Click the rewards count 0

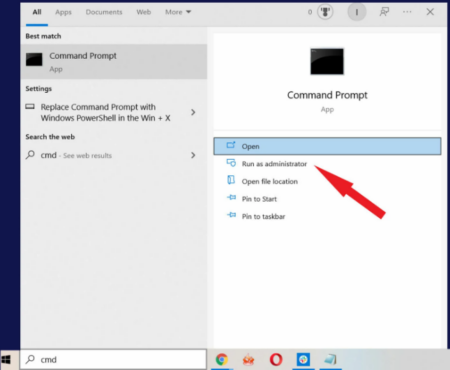[310, 12]
